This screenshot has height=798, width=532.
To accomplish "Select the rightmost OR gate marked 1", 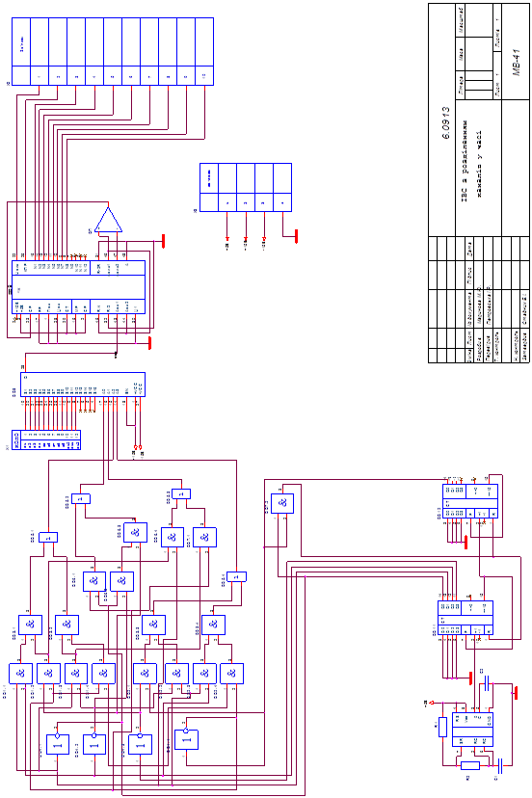I will (x=186, y=739).
